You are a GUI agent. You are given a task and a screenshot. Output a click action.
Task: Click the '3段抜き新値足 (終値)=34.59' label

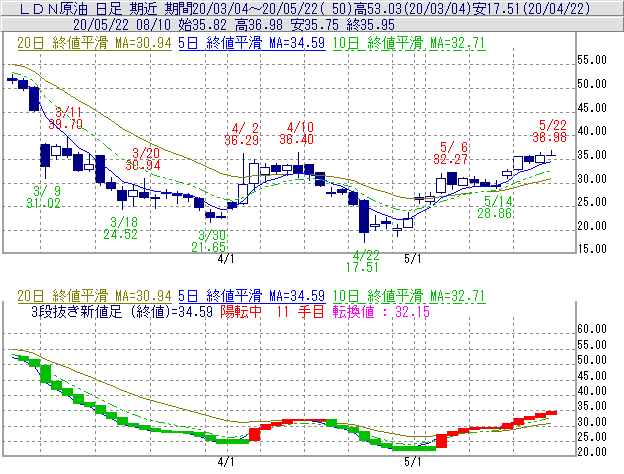tap(122, 312)
